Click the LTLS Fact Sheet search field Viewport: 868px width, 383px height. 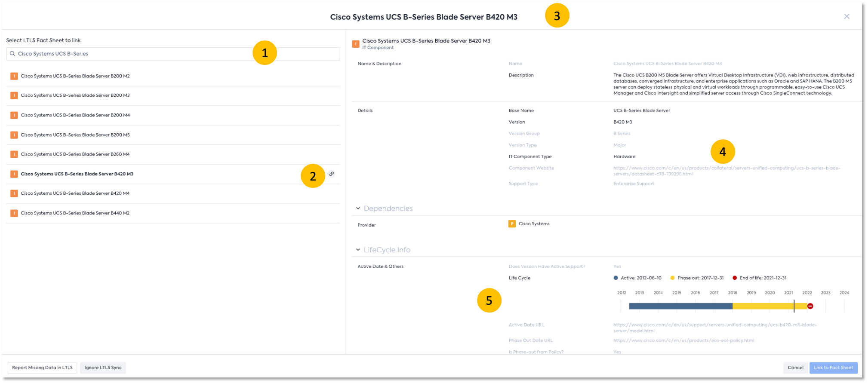pyautogui.click(x=173, y=54)
